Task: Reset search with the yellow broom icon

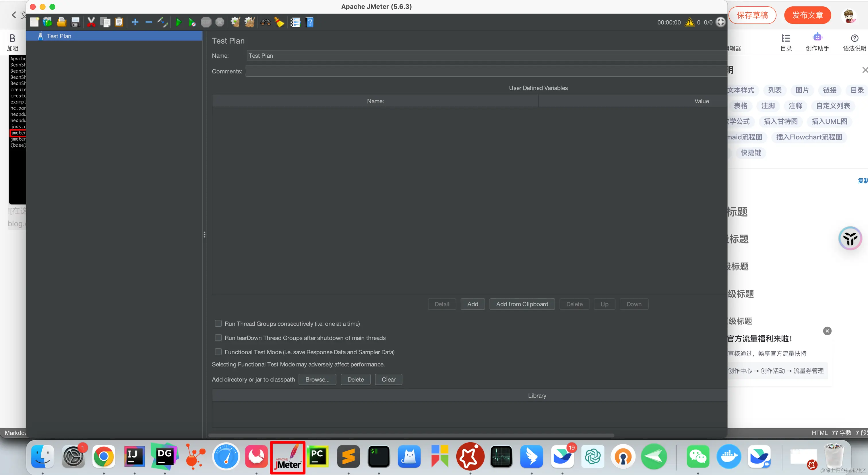Action: tap(279, 22)
